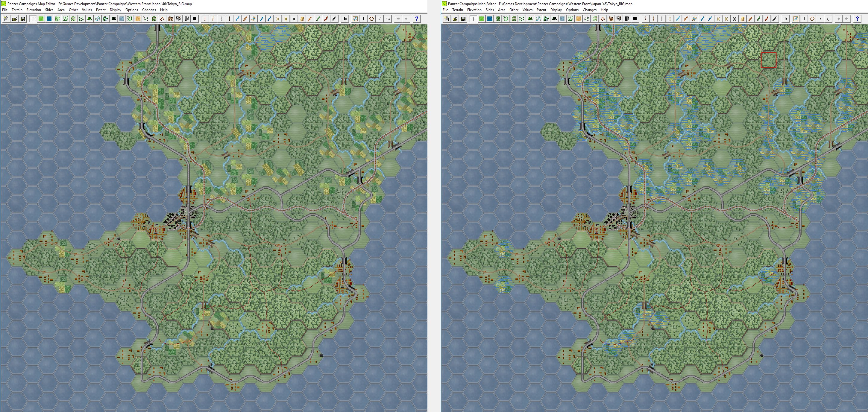
Task: Open the Display menu in right window
Action: 556,10
